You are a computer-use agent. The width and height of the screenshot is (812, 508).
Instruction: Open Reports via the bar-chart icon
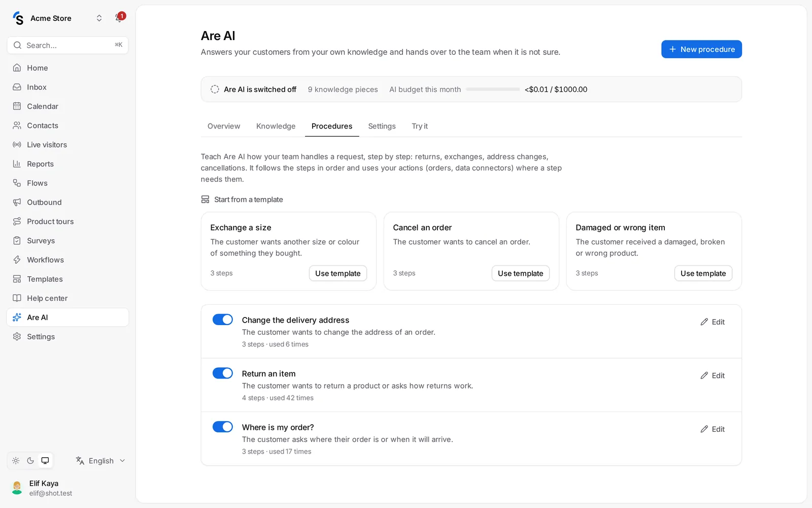pos(17,164)
